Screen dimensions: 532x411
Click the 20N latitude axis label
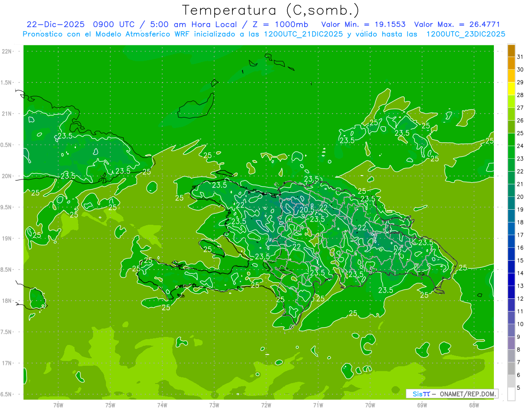pyautogui.click(x=7, y=176)
